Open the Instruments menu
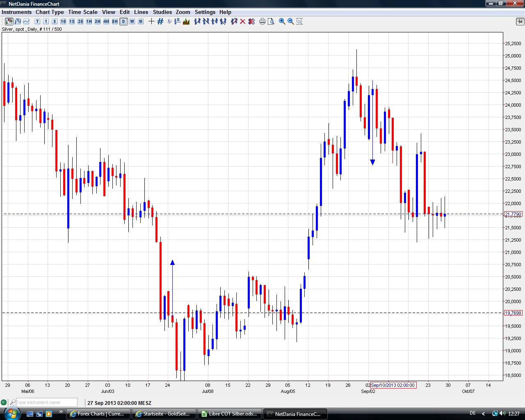Screen dimensions: 525x420 (x=16, y=12)
